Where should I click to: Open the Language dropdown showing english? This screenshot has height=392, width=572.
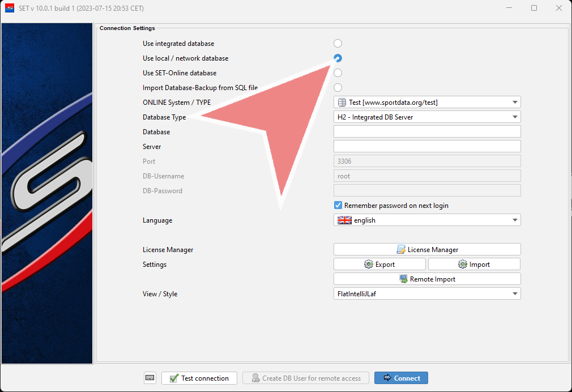(427, 220)
